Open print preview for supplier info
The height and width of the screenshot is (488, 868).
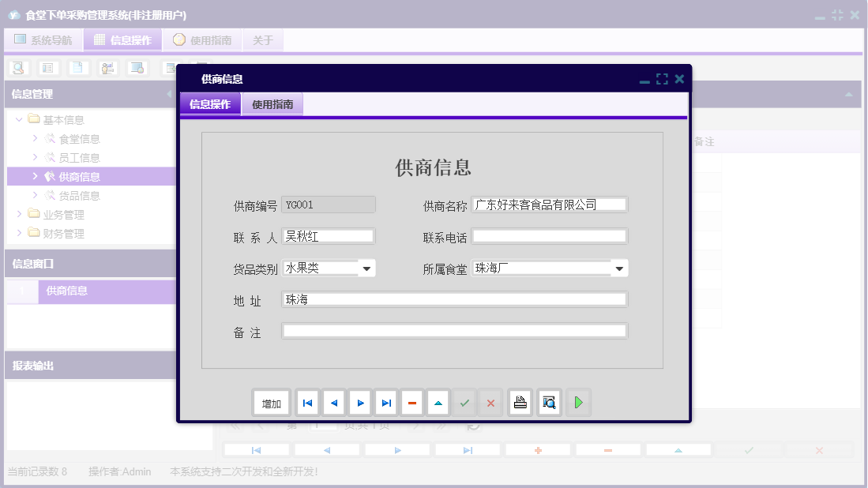[548, 402]
